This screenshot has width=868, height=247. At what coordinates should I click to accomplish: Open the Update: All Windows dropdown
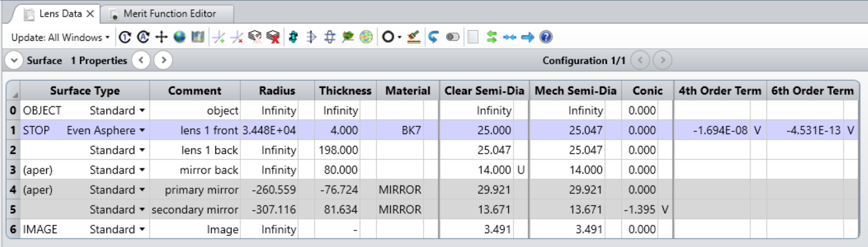click(61, 38)
